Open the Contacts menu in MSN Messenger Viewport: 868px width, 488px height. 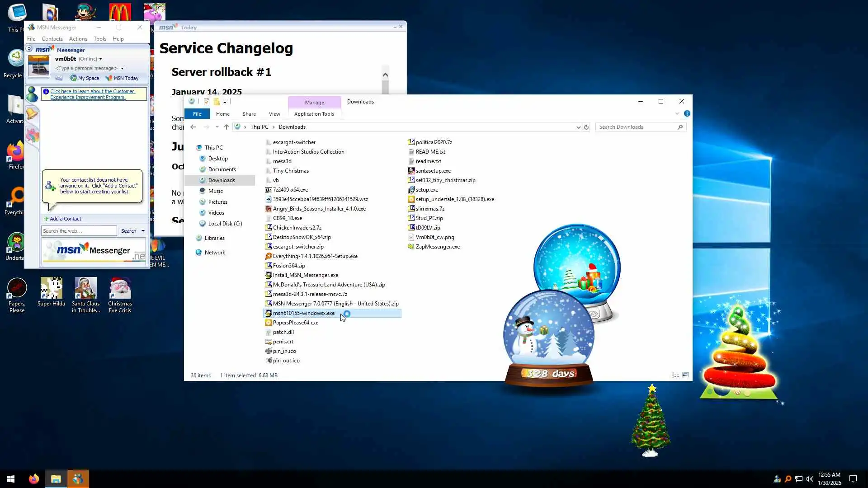[x=52, y=39]
